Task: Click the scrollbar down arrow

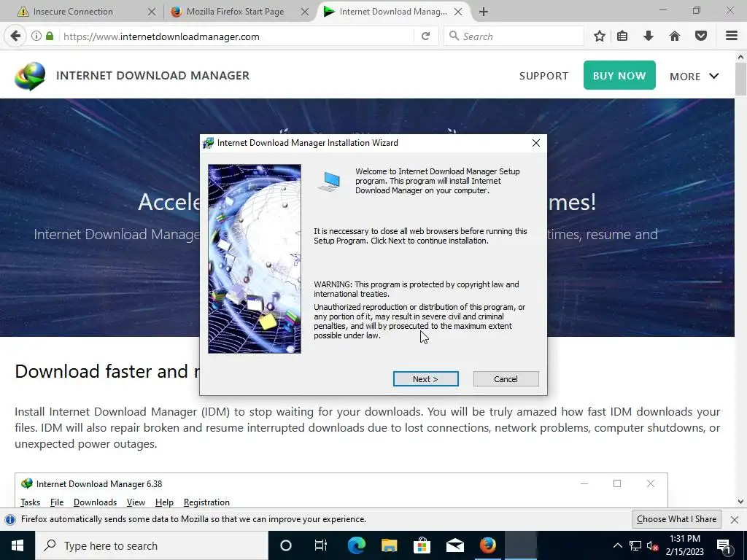Action: (740, 502)
